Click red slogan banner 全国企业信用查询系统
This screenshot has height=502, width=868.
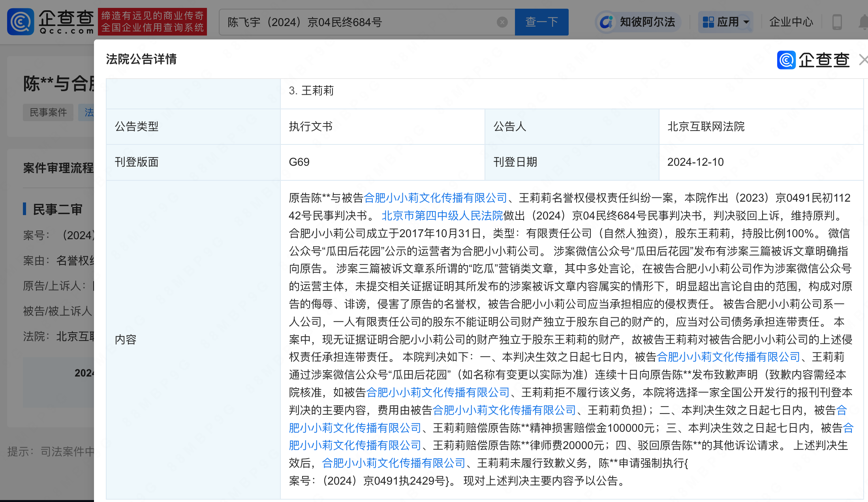pyautogui.click(x=152, y=22)
